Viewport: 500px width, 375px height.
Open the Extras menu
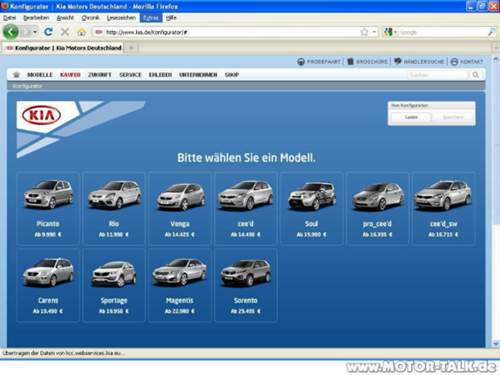point(151,18)
